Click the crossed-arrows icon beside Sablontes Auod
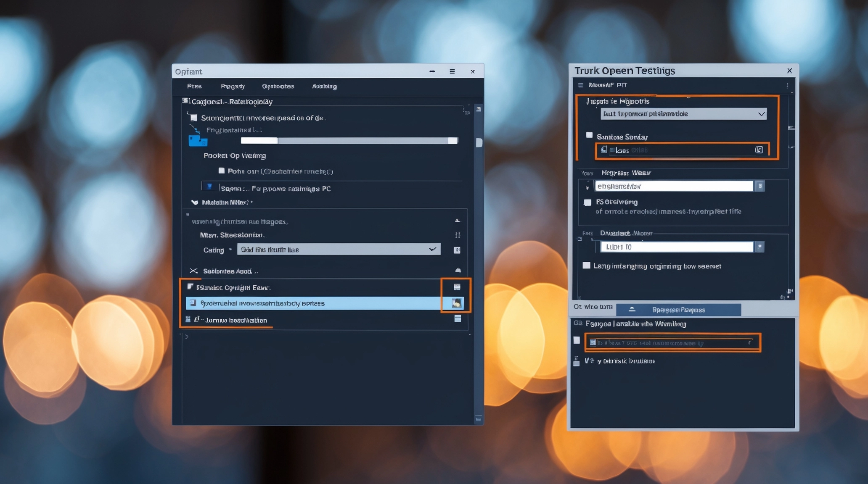 tap(193, 271)
